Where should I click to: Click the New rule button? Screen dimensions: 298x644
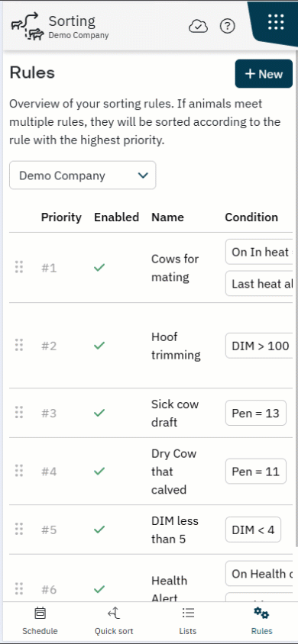264,74
